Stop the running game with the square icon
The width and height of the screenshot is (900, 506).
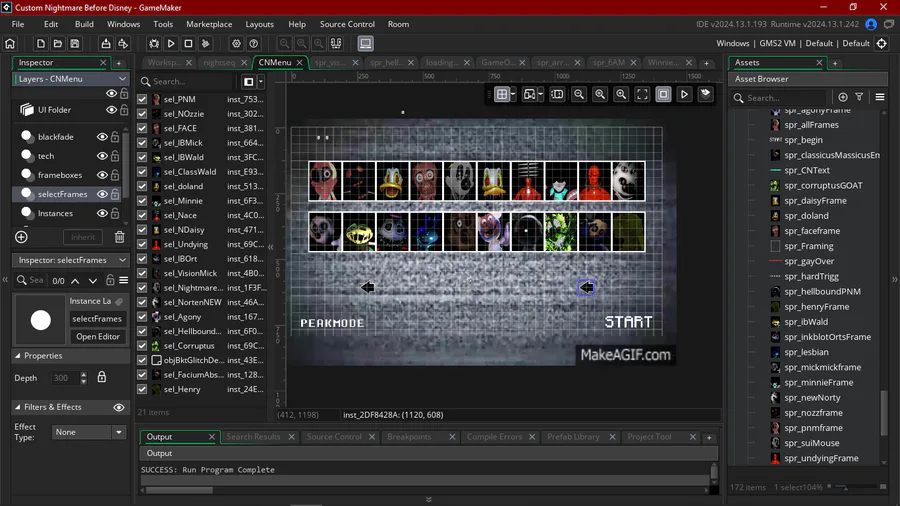pos(188,44)
